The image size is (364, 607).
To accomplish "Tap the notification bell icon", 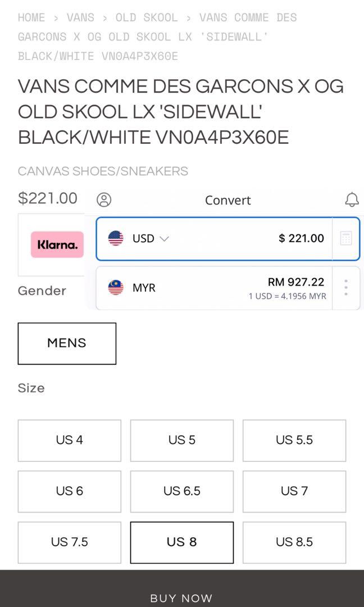I will [352, 200].
